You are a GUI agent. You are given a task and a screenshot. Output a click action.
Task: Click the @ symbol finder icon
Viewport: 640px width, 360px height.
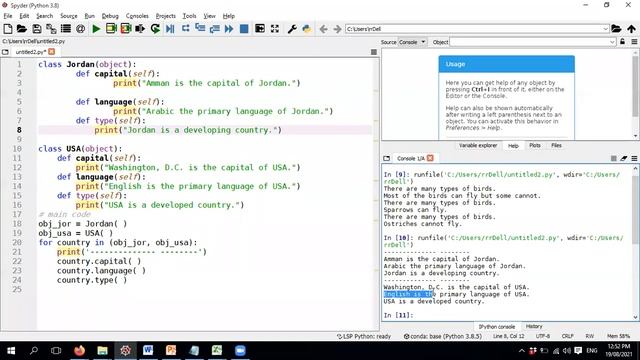pyautogui.click(x=80, y=29)
